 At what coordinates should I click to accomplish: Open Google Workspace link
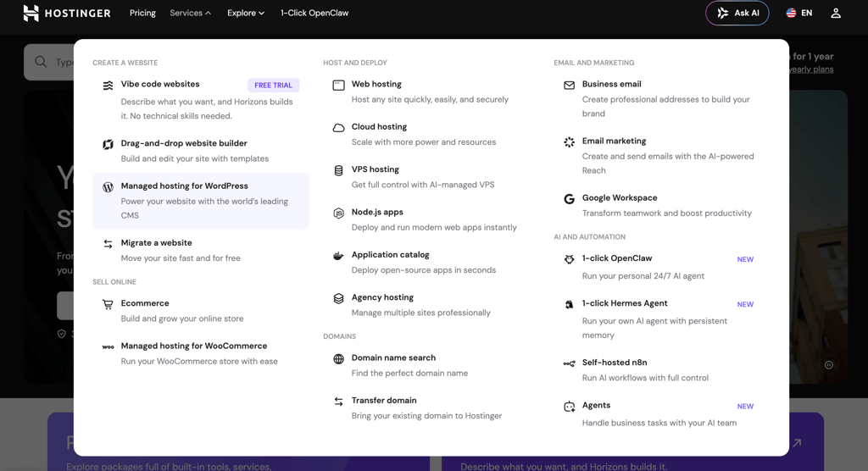(x=620, y=197)
